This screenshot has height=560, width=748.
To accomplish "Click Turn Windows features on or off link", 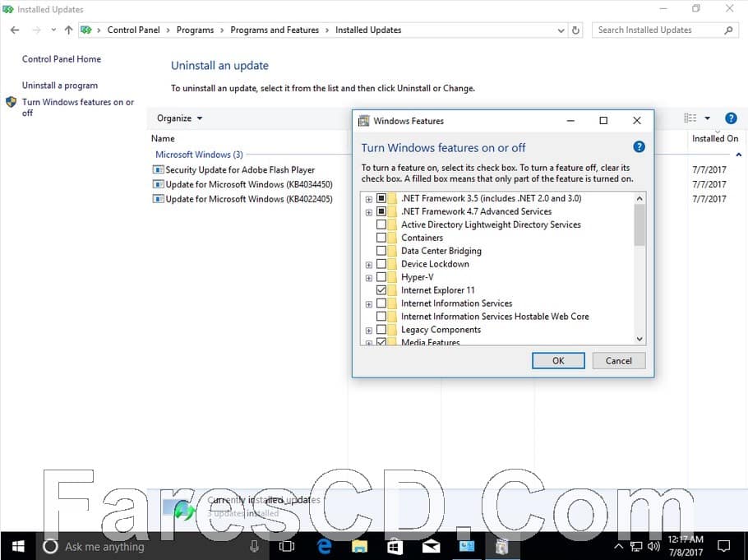I will click(78, 108).
